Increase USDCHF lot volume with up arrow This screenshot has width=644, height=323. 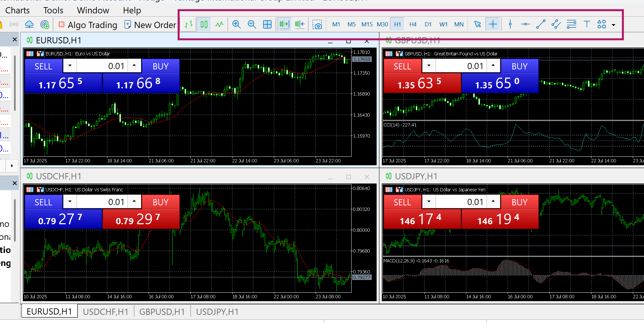click(134, 201)
